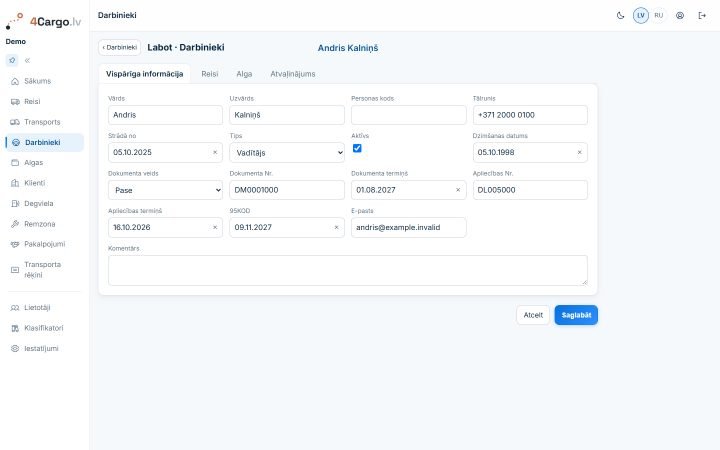This screenshot has width=720, height=450.
Task: Click the Lietotāji users icon
Action: point(15,308)
